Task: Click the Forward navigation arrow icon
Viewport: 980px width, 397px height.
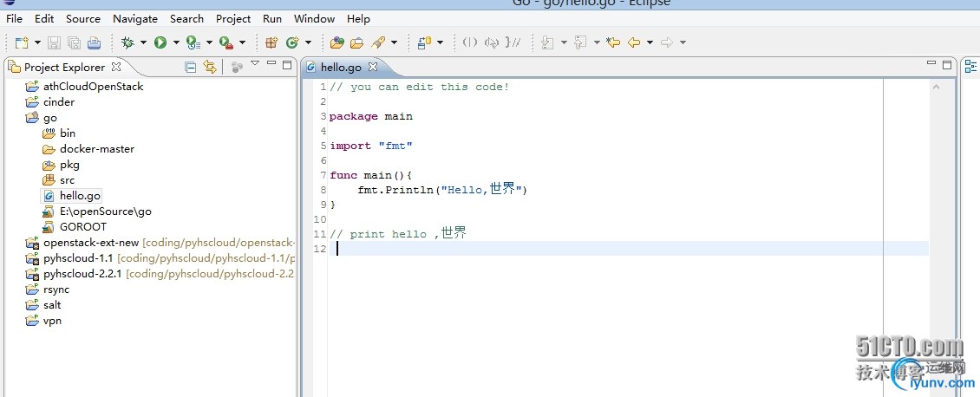Action: [x=667, y=42]
